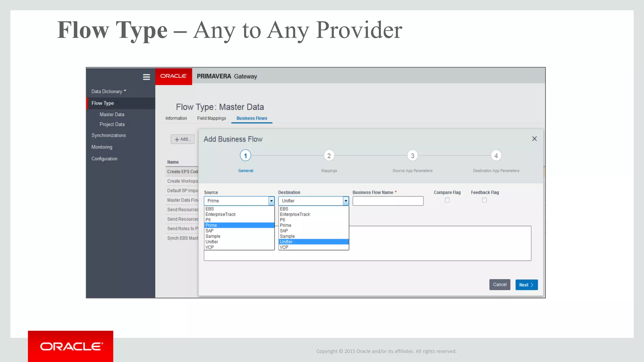Viewport: 644px width, 362px height.
Task: Choose EBS in Destination list
Action: tap(314, 209)
